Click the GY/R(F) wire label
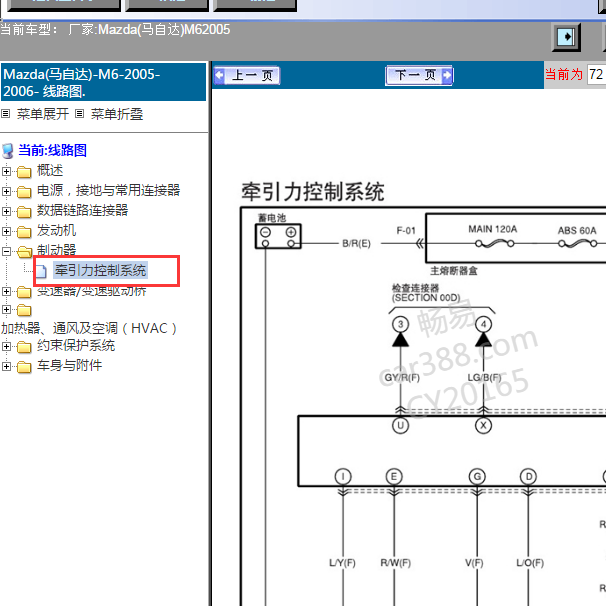 pyautogui.click(x=400, y=378)
